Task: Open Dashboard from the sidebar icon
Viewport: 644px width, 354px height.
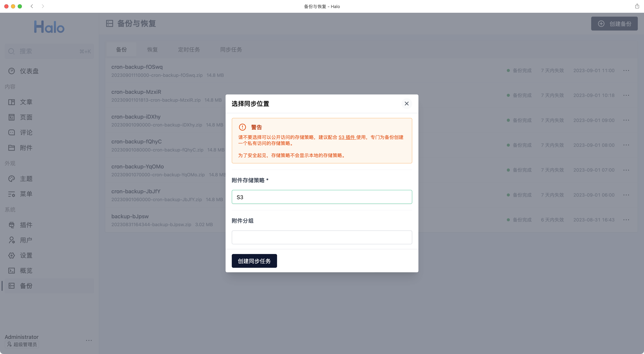Action: pos(12,71)
